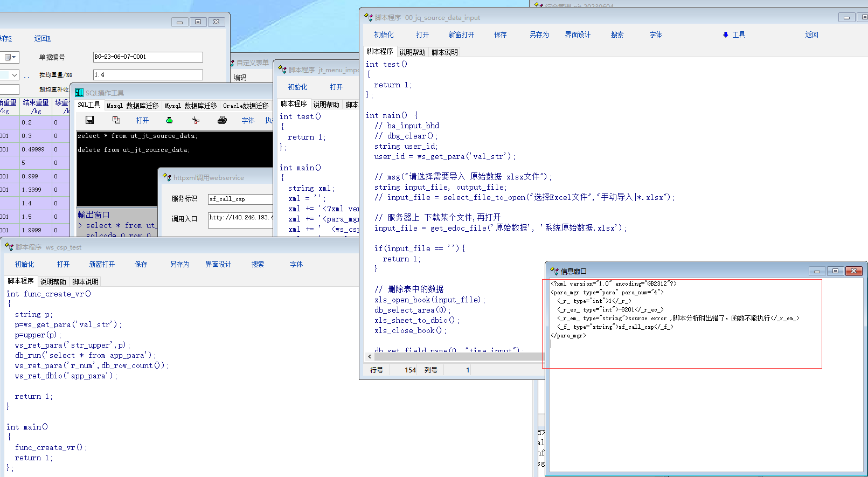Click the save disk icon in SQL tool
Viewport: 868px width, 477px height.
(90, 120)
